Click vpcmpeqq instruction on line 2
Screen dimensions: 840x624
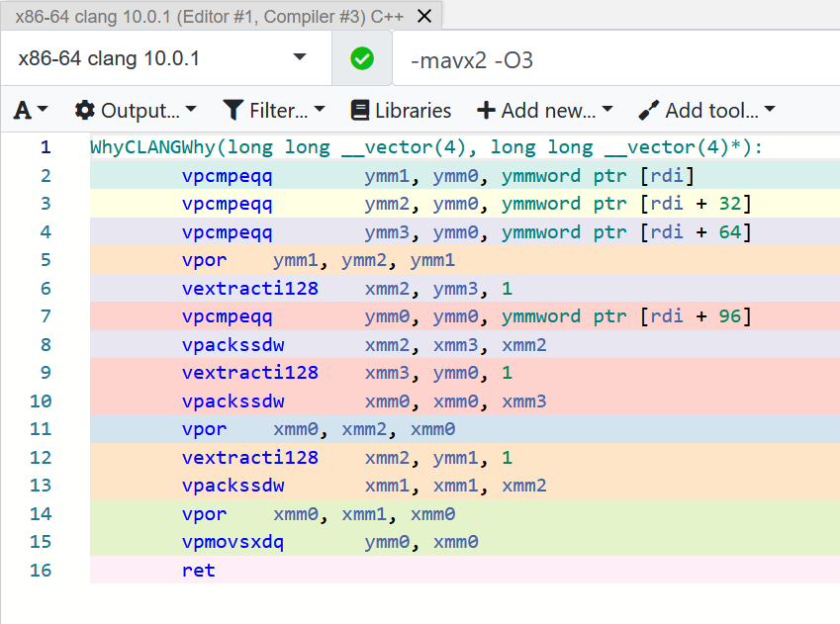228,176
